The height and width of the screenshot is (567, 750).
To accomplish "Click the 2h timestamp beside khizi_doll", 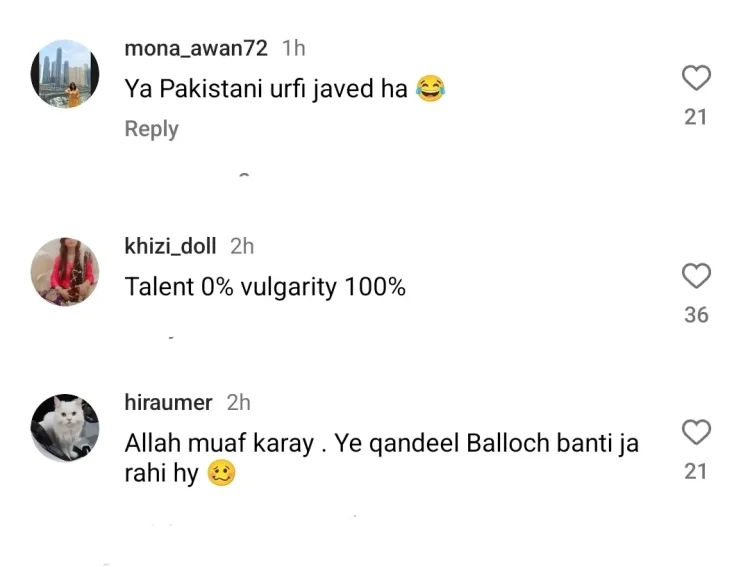I will (x=242, y=246).
